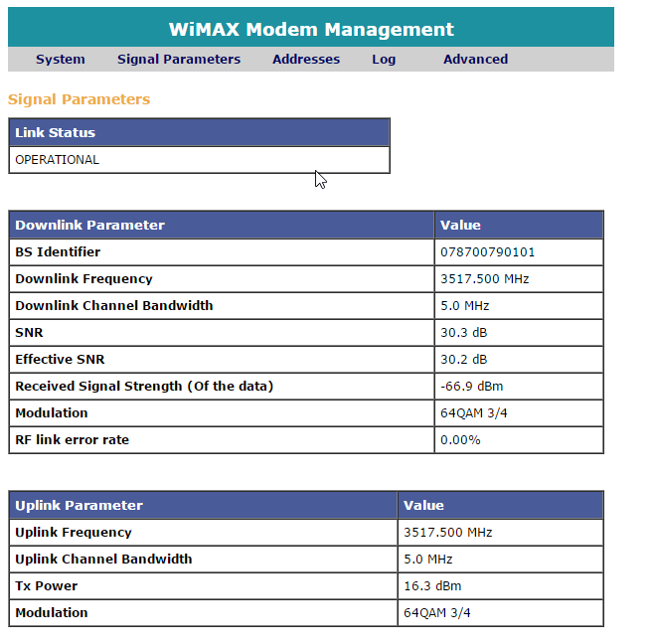Click the RF link error rate label

click(x=72, y=440)
